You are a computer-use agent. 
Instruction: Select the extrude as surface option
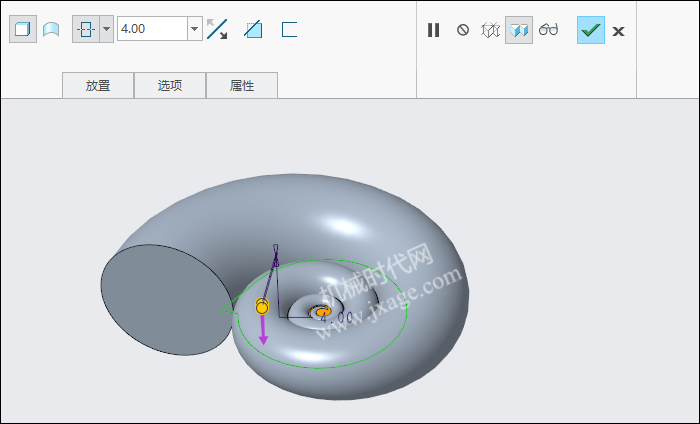pos(51,29)
